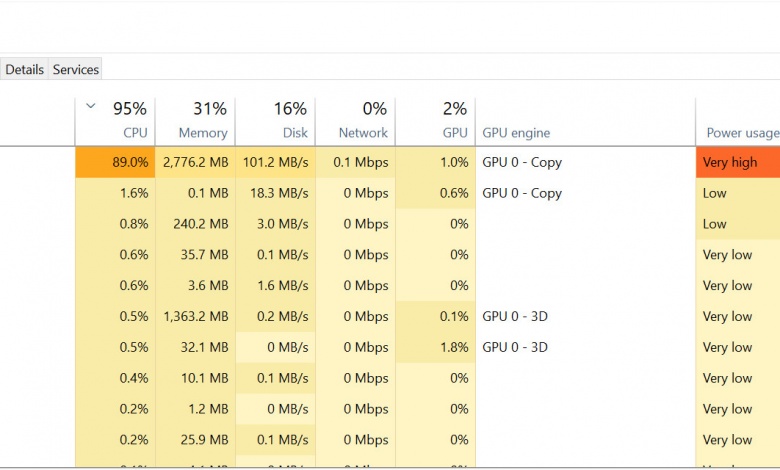Screen dimensions: 780x470
Task: Click the 25.9 MB memory cell
Action: coord(195,440)
